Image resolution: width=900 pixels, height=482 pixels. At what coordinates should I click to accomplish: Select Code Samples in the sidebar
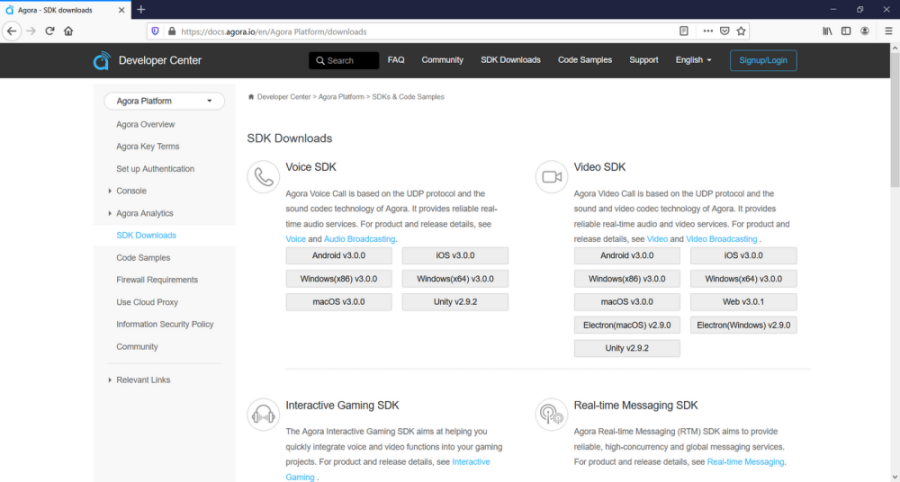click(143, 258)
